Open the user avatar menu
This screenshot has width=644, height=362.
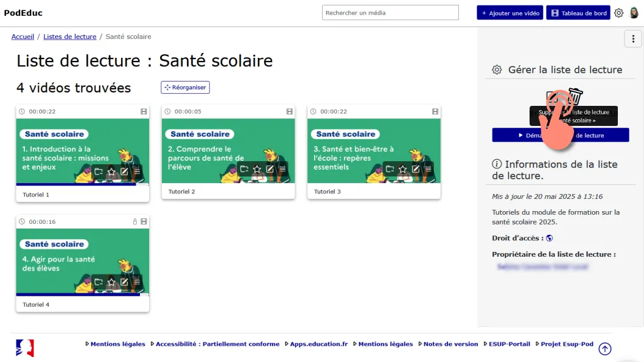coord(634,13)
